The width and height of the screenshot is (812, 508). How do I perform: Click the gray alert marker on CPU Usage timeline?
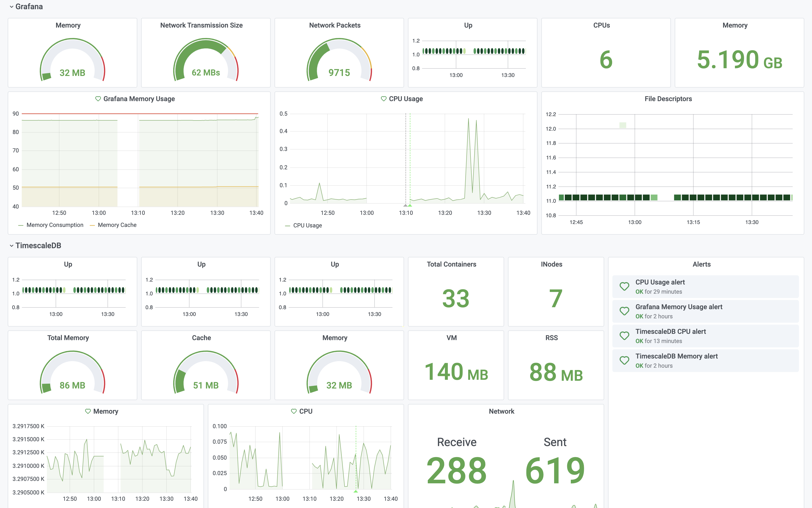[x=405, y=205]
